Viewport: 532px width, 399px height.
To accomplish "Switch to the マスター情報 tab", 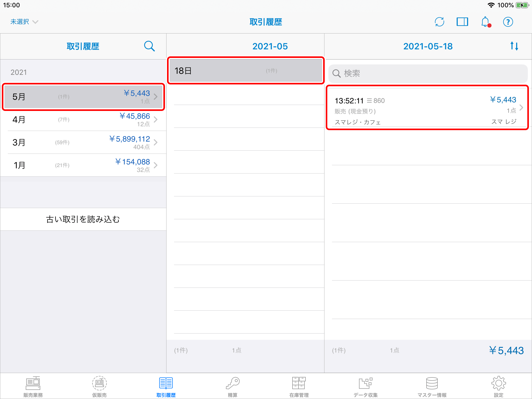I will 432,387.
